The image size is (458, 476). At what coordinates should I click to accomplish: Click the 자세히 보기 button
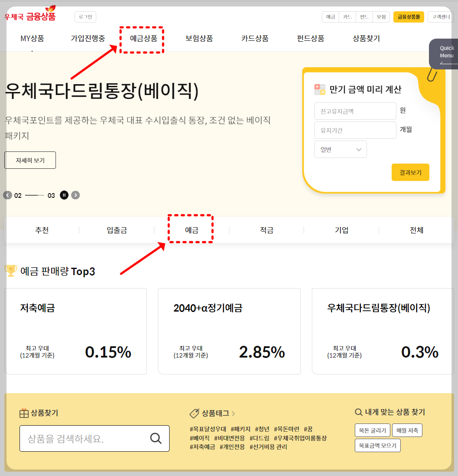click(30, 160)
